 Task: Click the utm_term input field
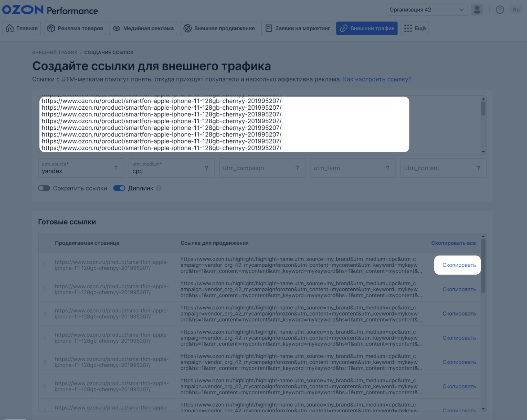(352, 168)
